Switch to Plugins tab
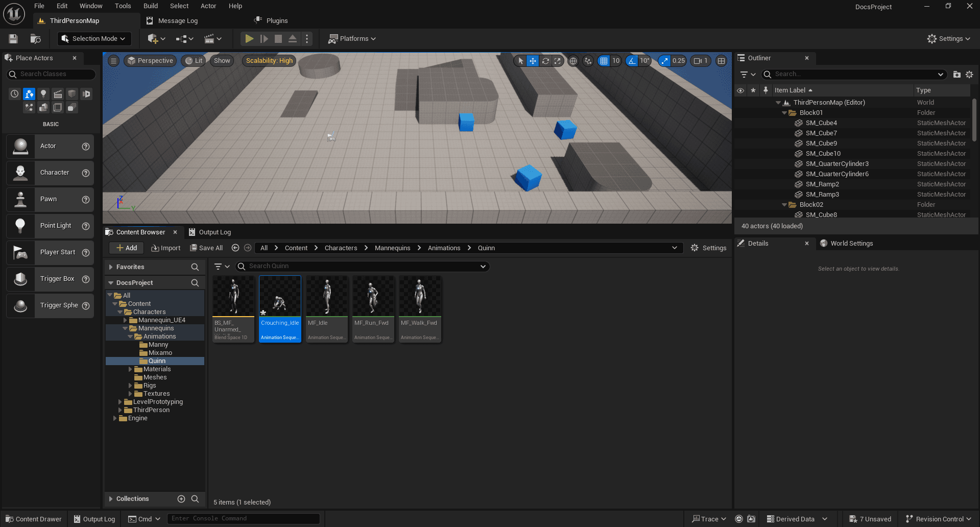Viewport: 980px width, 527px height. [x=277, y=21]
